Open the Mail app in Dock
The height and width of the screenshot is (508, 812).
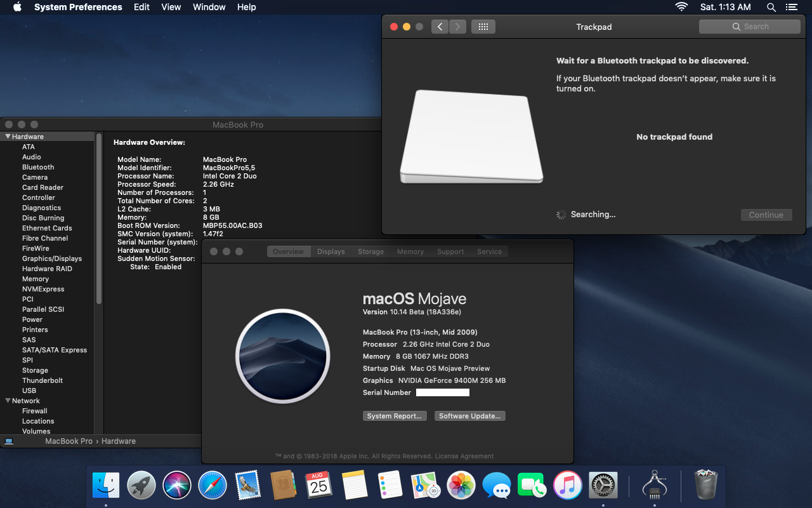(x=248, y=486)
